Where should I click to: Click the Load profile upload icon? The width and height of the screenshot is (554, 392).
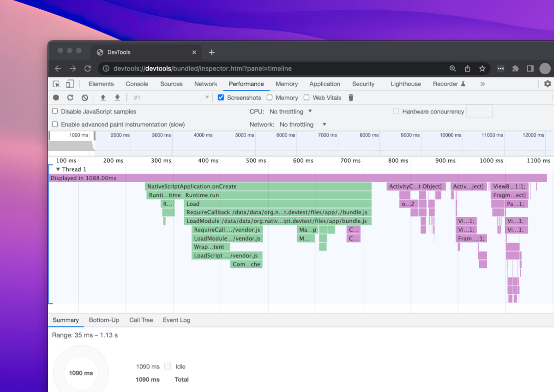point(103,98)
